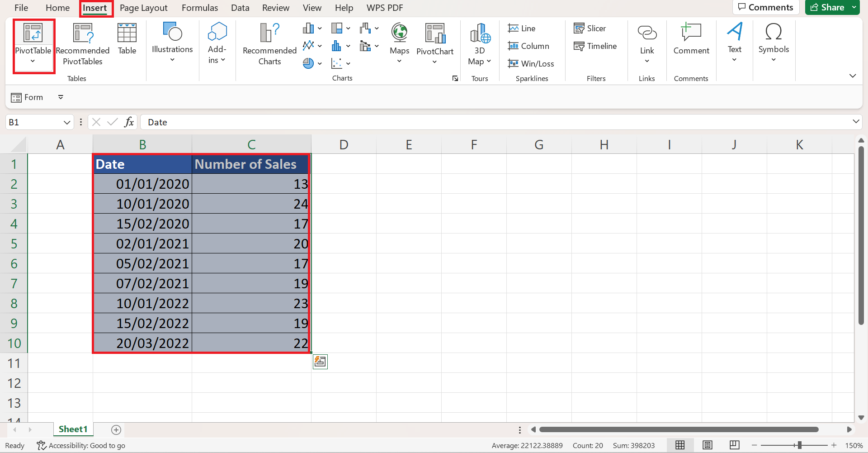868x453 pixels.
Task: Expand the Name Box dropdown
Action: point(67,122)
